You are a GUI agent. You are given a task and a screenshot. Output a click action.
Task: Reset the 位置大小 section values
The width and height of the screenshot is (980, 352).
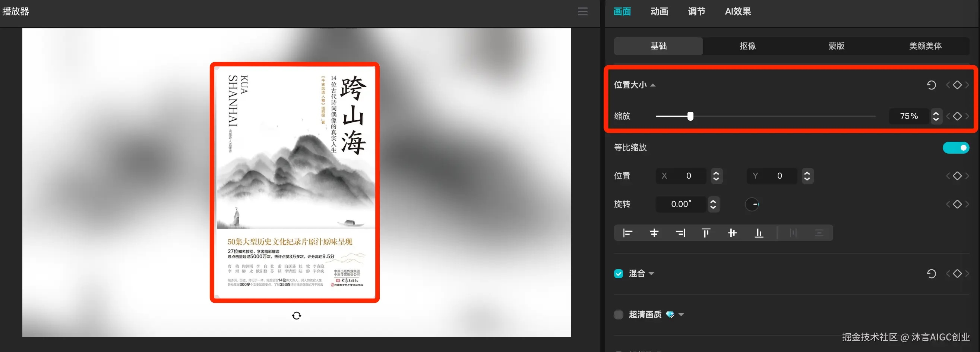pyautogui.click(x=931, y=85)
